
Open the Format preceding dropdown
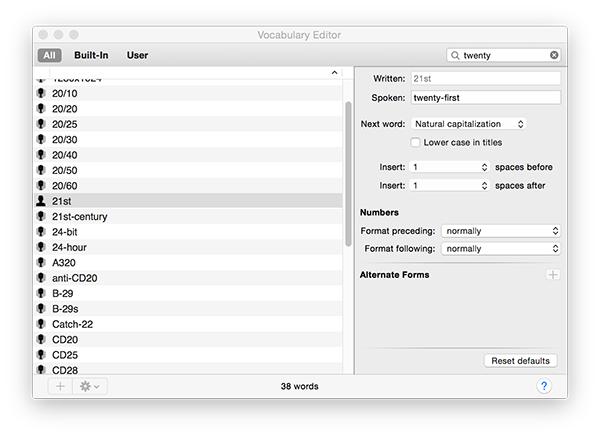[x=501, y=231]
